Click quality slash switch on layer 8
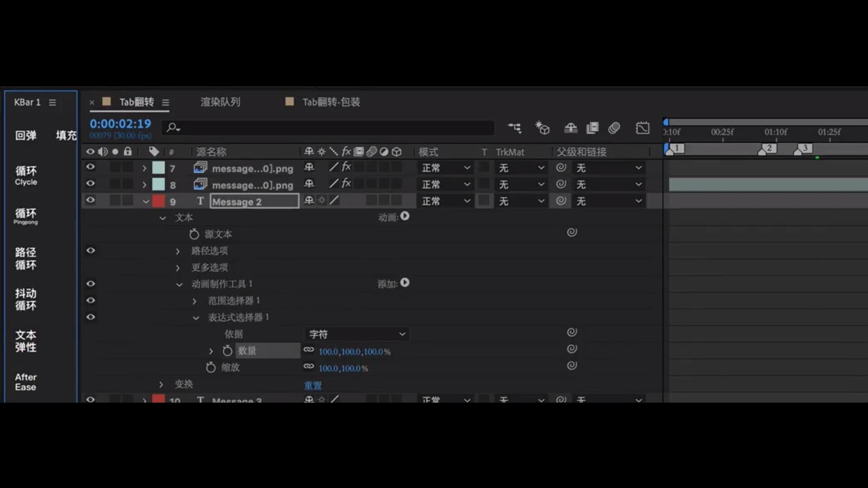Image resolution: width=868 pixels, height=488 pixels. [334, 184]
